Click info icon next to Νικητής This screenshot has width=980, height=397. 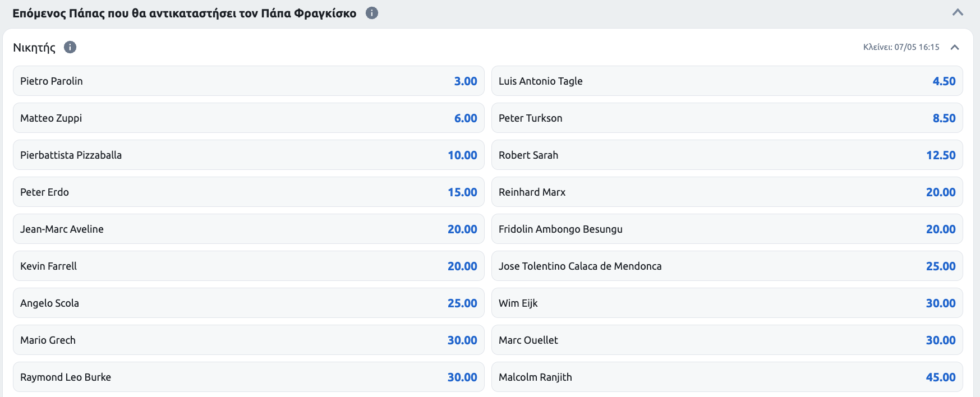click(x=70, y=47)
